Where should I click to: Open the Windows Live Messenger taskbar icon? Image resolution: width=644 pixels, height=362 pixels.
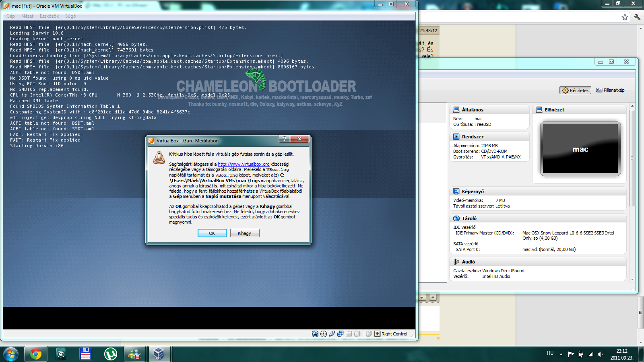135,354
